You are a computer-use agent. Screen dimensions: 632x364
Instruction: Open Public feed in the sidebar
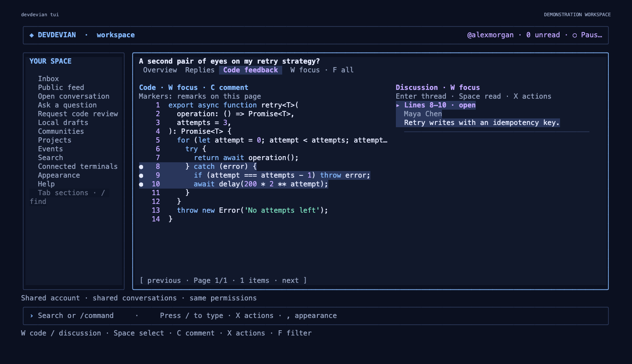[61, 88]
